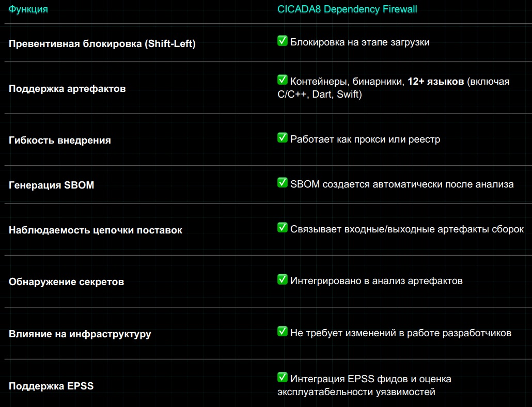Select the "Превентивная блокировка (Shift-Left)" row label
532x407 pixels.
pyautogui.click(x=102, y=43)
